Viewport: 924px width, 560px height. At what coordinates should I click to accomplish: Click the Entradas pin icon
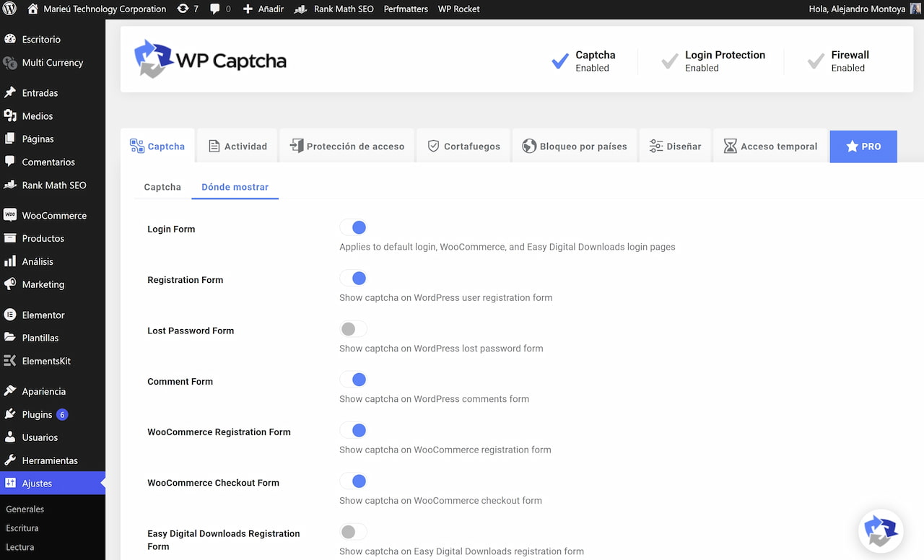10,92
